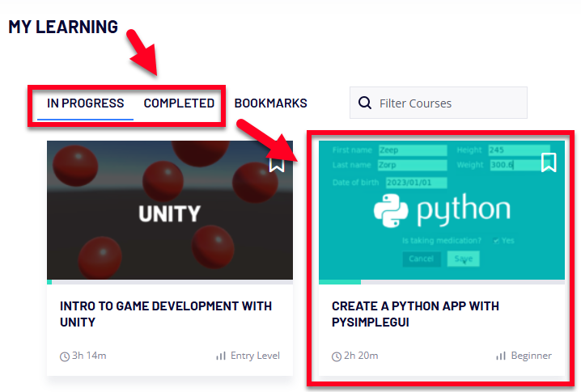Viewport: 581px width, 392px height.
Task: Go to the Bookmarks tab
Action: 271,103
